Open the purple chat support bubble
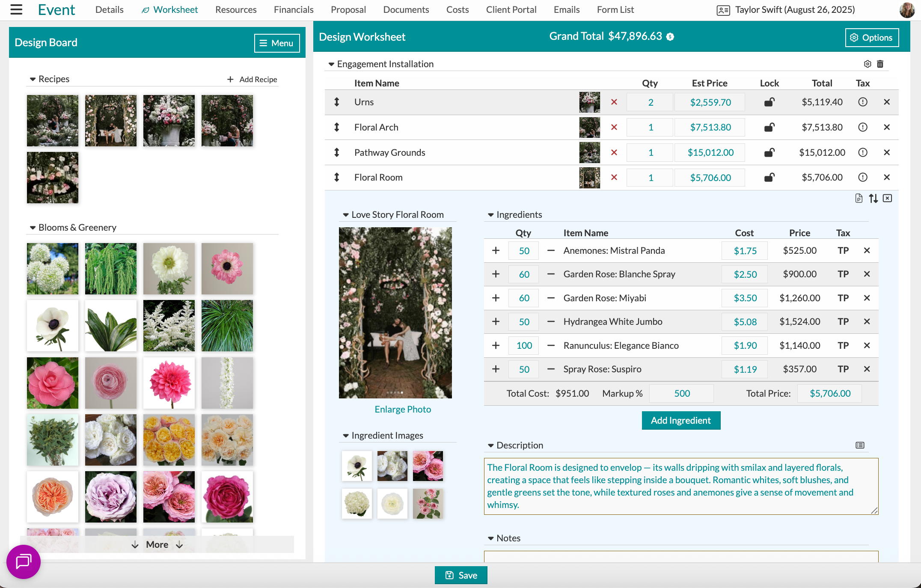The image size is (921, 588). [x=24, y=561]
